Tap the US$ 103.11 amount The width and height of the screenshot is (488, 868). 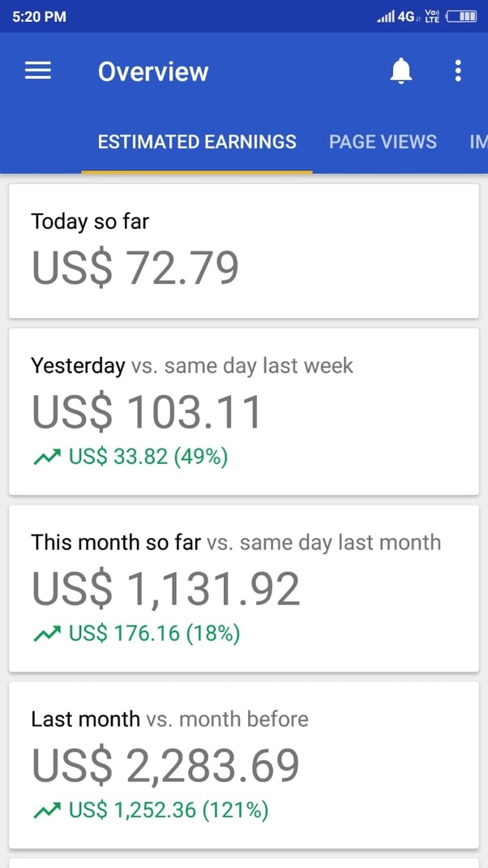pyautogui.click(x=146, y=412)
